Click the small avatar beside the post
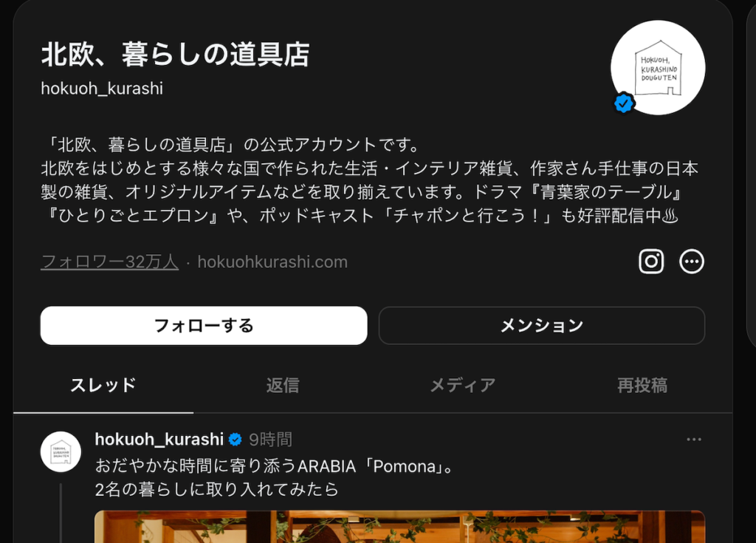Image resolution: width=756 pixels, height=543 pixels. (x=61, y=452)
